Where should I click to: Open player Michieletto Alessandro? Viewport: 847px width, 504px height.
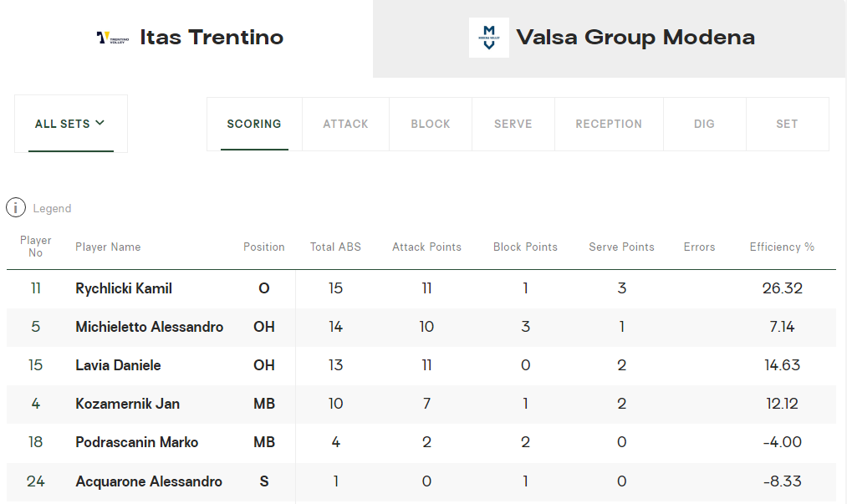pyautogui.click(x=149, y=327)
